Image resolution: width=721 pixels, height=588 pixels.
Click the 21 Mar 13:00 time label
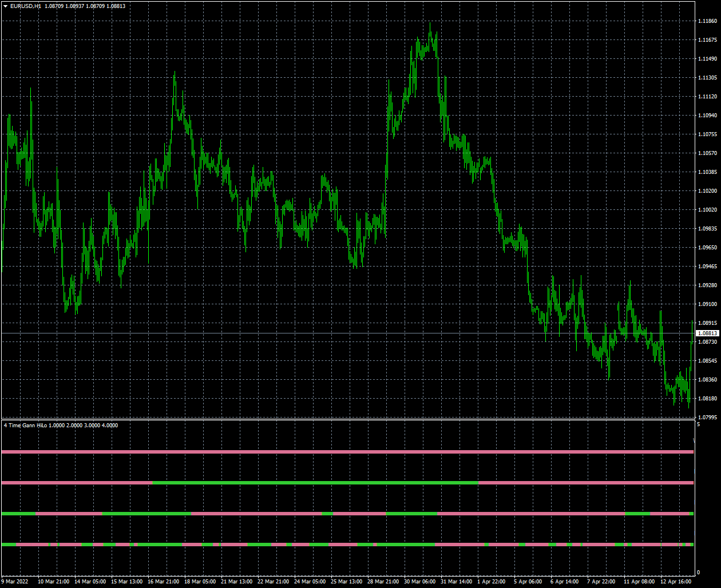pos(237,582)
